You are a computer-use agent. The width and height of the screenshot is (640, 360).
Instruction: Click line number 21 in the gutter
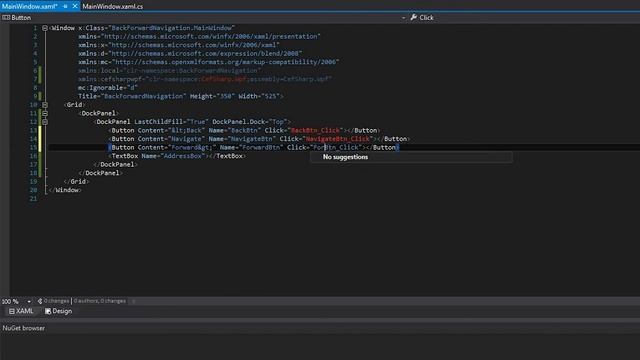(x=33, y=199)
